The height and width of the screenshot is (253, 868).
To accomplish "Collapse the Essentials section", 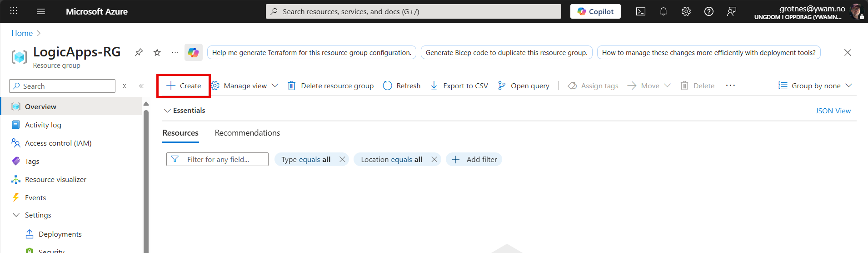I will point(168,111).
